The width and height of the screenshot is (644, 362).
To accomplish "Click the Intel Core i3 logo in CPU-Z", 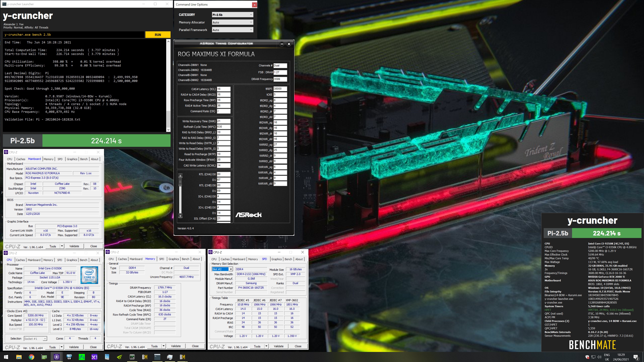I will point(89,275).
